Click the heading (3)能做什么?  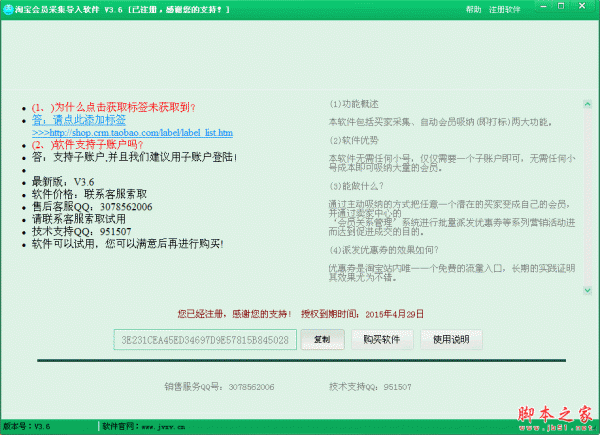[x=356, y=186]
